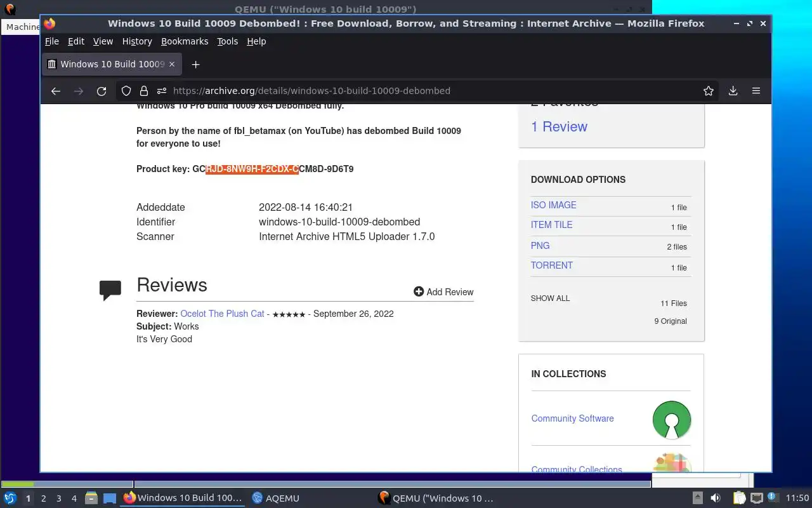Screen dimensions: 812x508
Task: Click the network tray icon
Action: tap(756, 498)
